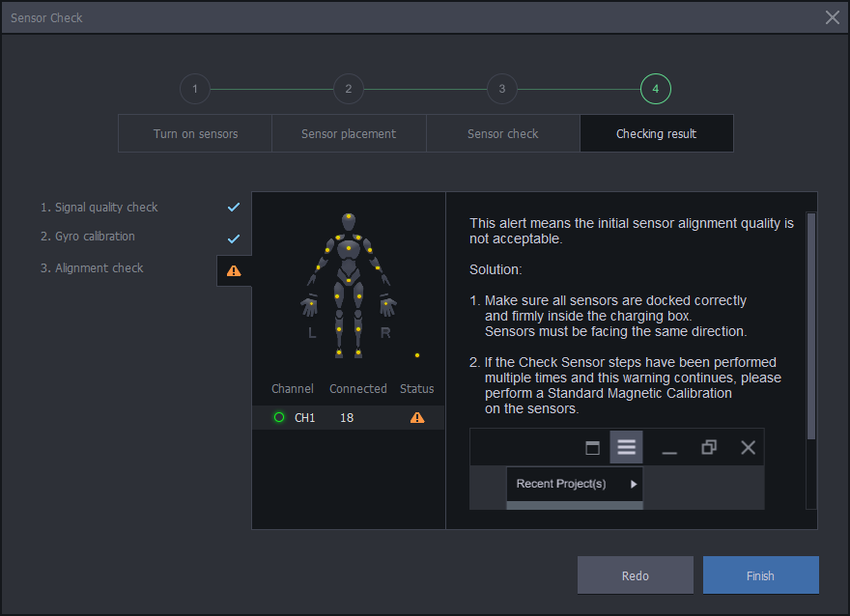Select Signal quality check item
850x616 pixels.
point(99,207)
